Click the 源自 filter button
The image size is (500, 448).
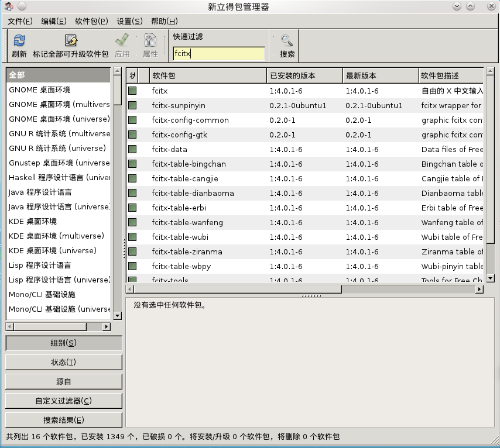(x=64, y=382)
